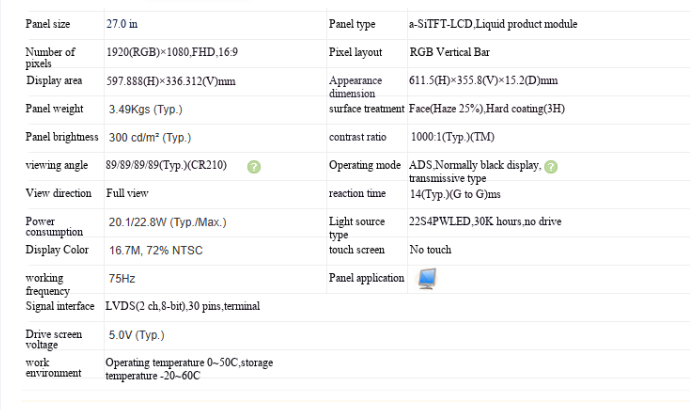Viewport: 696px width, 410px height.
Task: Click the 16.7M, 72% NTSC display color
Action: click(x=156, y=250)
